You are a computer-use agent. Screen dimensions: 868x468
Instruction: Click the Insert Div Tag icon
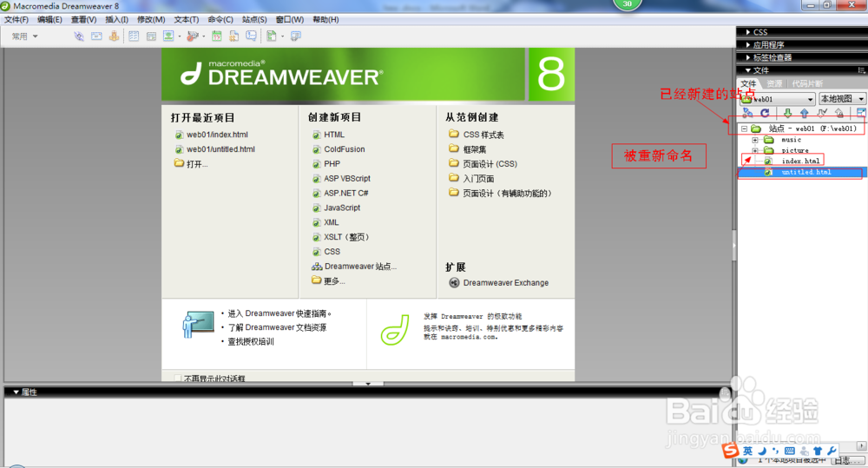(x=151, y=36)
